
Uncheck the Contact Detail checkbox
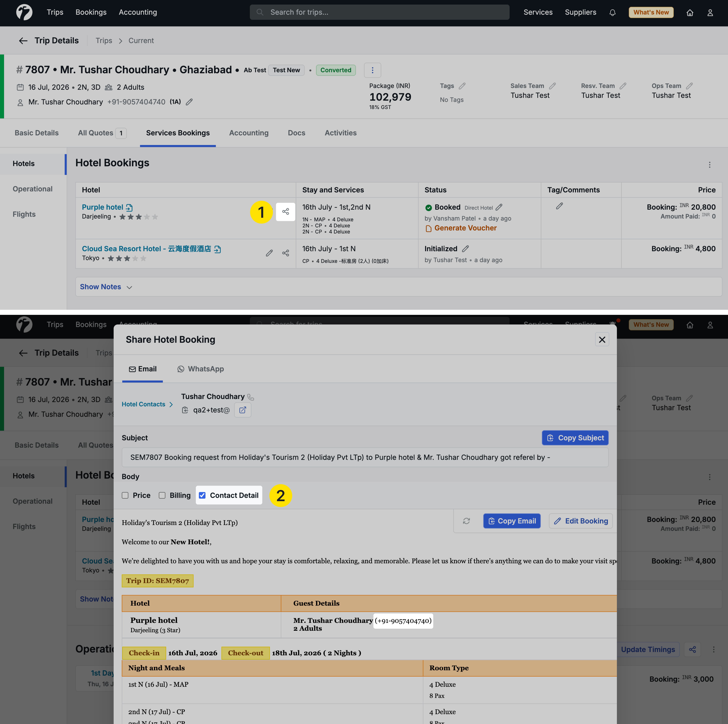coord(202,495)
